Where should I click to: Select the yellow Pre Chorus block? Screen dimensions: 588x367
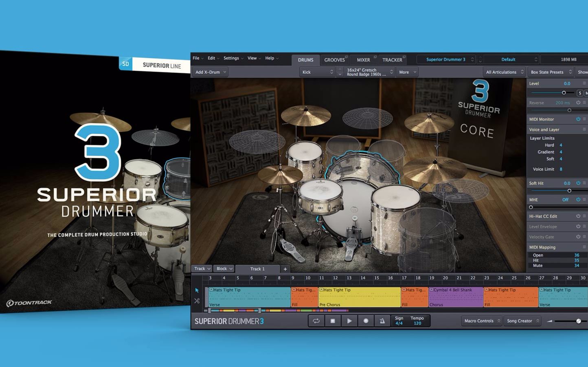[x=360, y=297]
